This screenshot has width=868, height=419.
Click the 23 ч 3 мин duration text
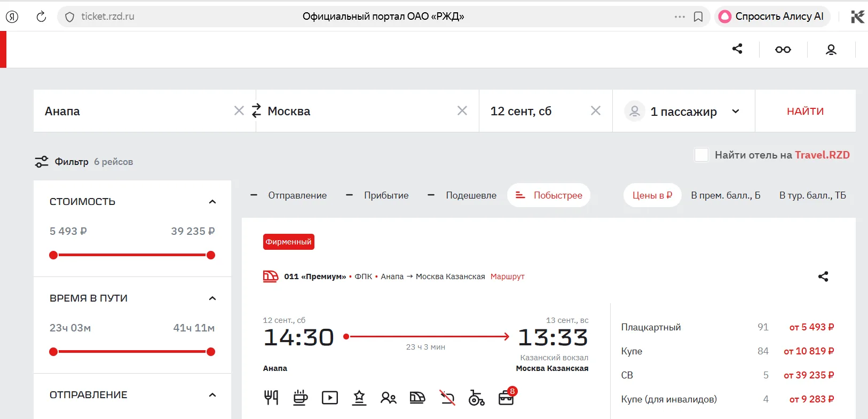tap(425, 347)
